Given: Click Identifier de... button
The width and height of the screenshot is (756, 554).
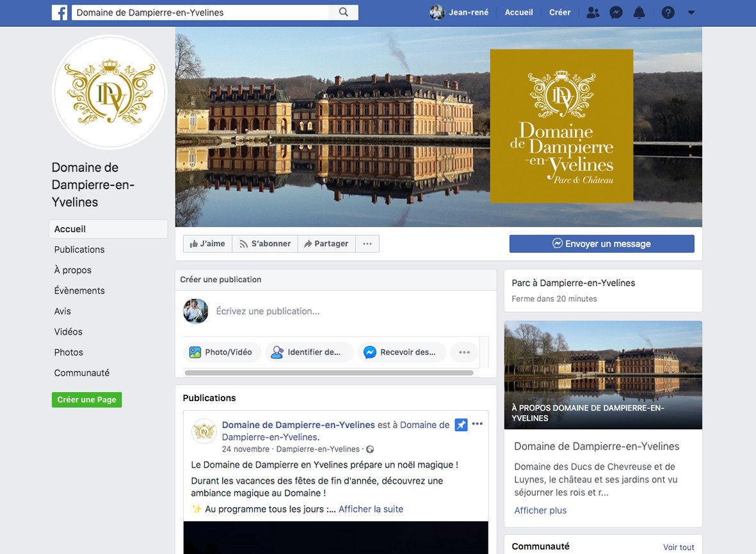Looking at the screenshot, I should click(309, 352).
